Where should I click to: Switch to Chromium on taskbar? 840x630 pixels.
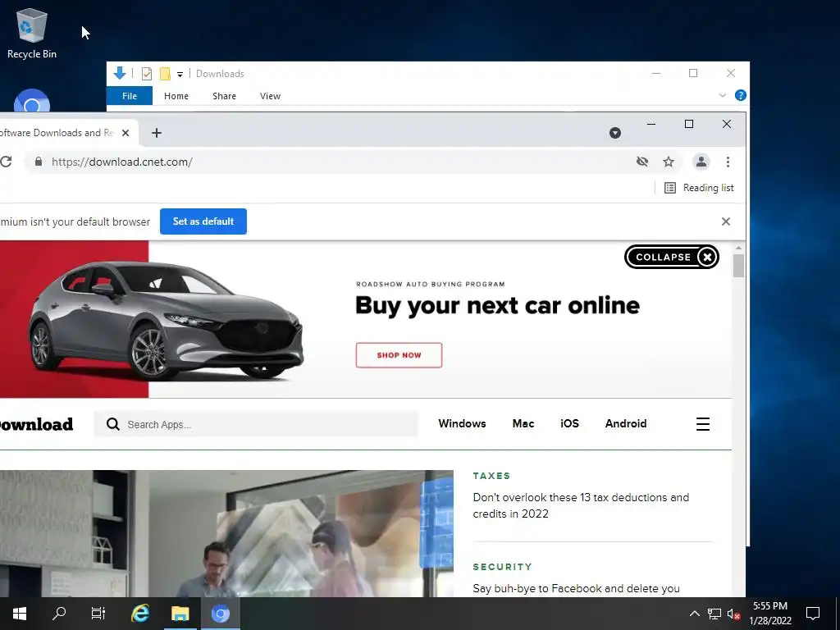click(220, 614)
